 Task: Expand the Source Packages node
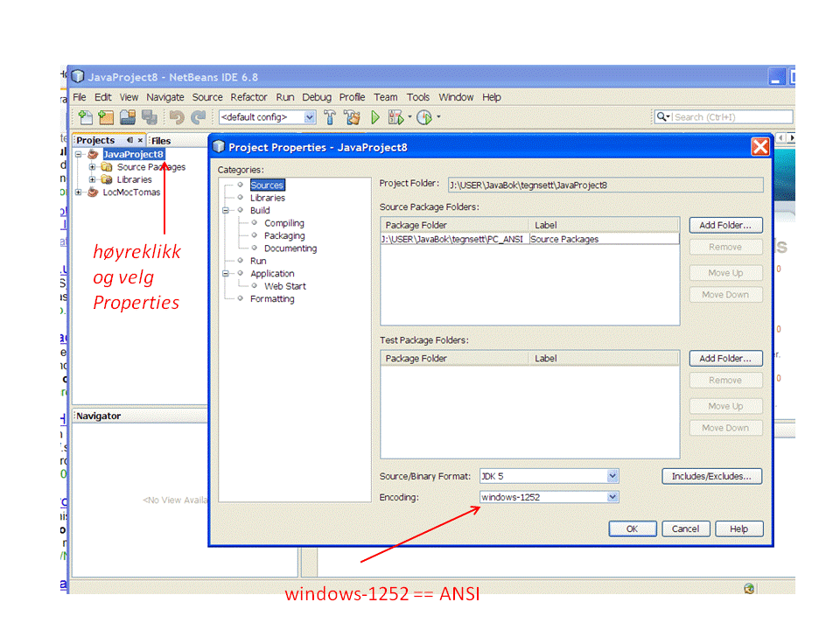92,167
